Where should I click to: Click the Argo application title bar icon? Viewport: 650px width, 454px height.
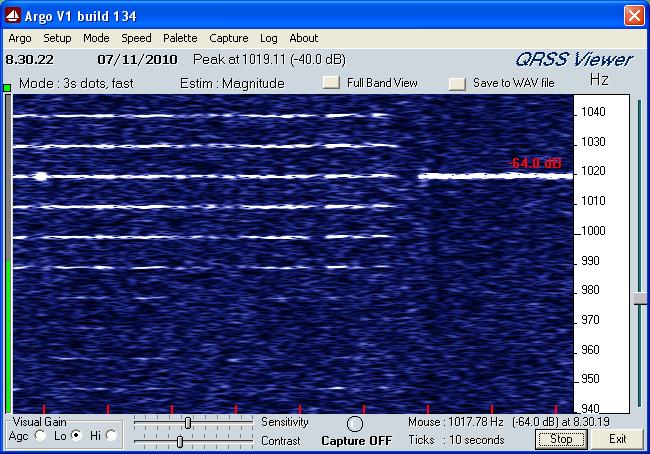[15, 16]
